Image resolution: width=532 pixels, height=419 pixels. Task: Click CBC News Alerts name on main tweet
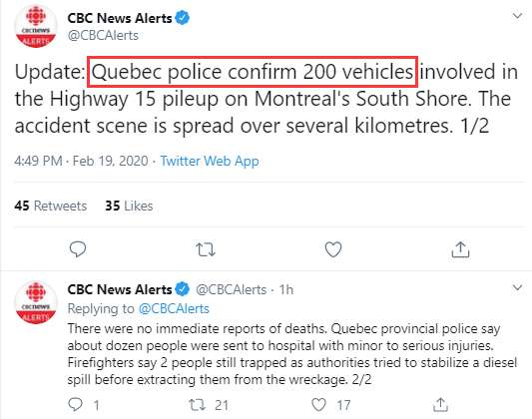(x=120, y=18)
